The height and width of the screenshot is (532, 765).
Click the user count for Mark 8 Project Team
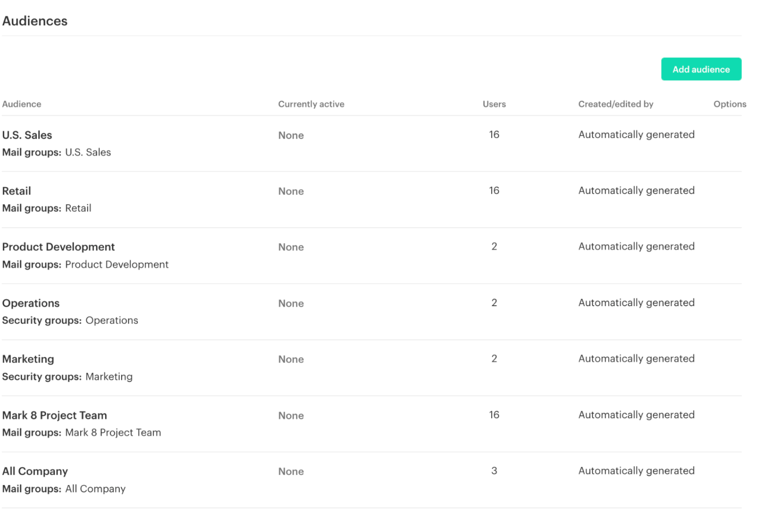coord(494,414)
